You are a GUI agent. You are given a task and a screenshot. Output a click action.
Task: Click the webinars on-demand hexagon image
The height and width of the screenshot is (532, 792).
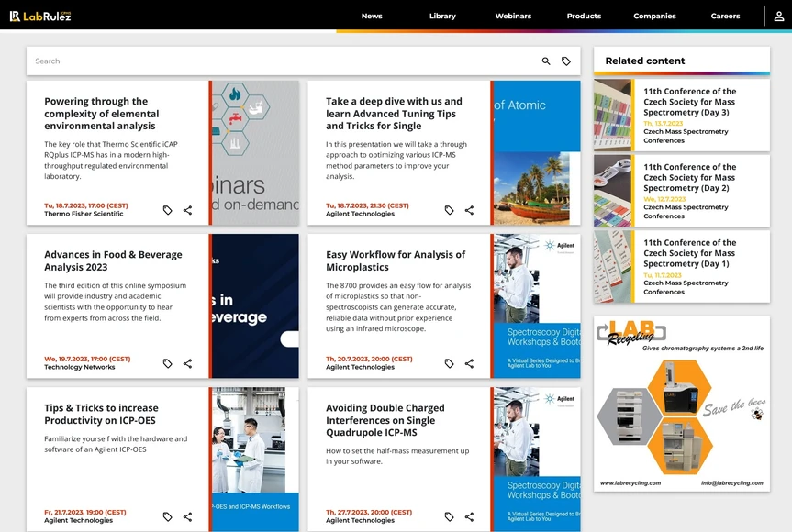255,153
